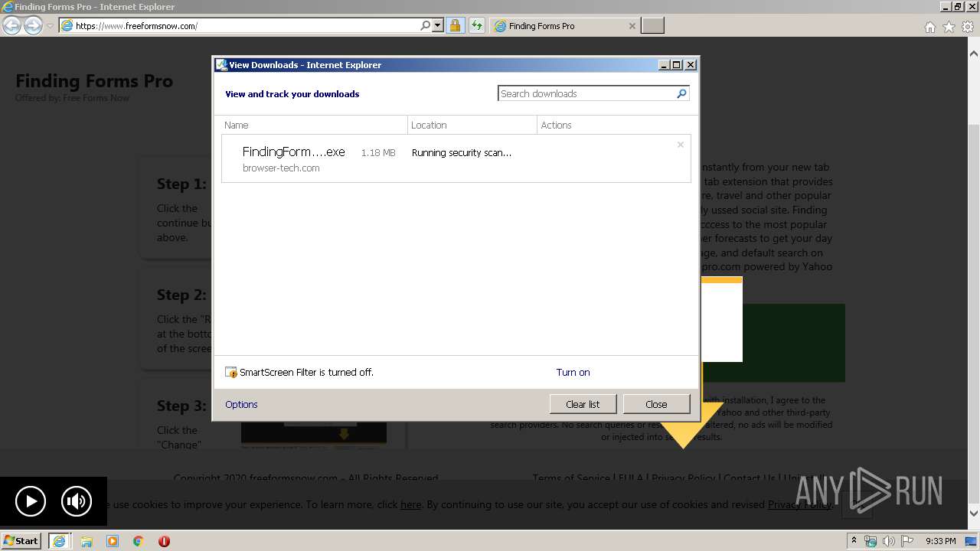Image resolution: width=980 pixels, height=551 pixels.
Task: Open Windows Explorer folder taskbar icon
Action: tap(87, 541)
